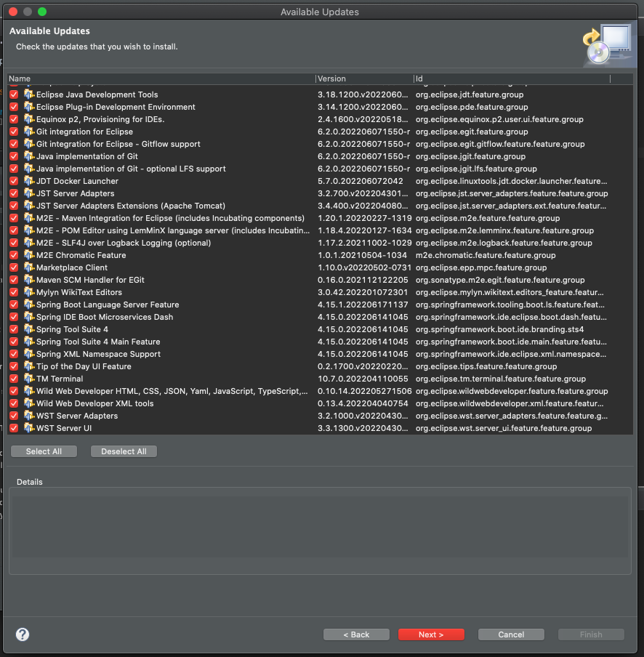Select the org.eclipse.egit.feature.group id

(x=472, y=132)
